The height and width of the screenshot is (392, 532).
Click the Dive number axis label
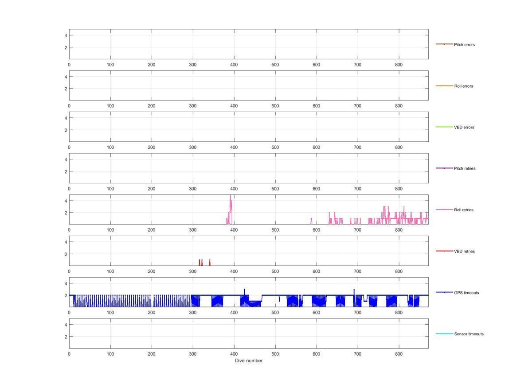coord(249,361)
